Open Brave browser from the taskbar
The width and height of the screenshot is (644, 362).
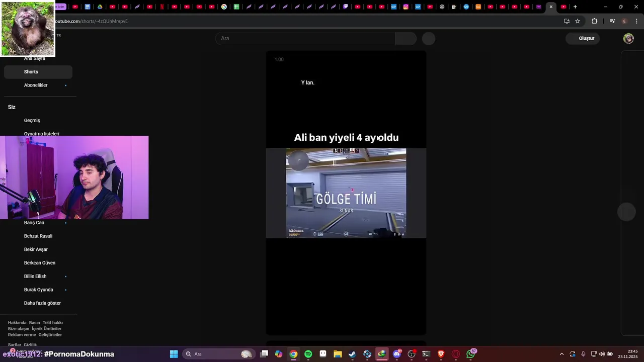click(441, 354)
